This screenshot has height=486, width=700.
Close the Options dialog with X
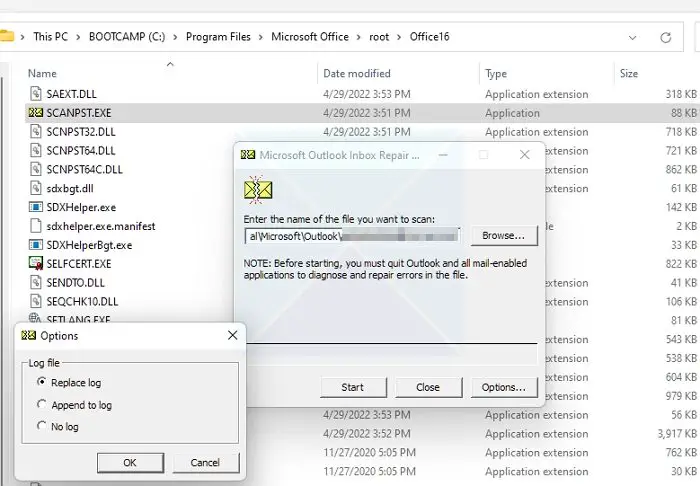pos(232,335)
